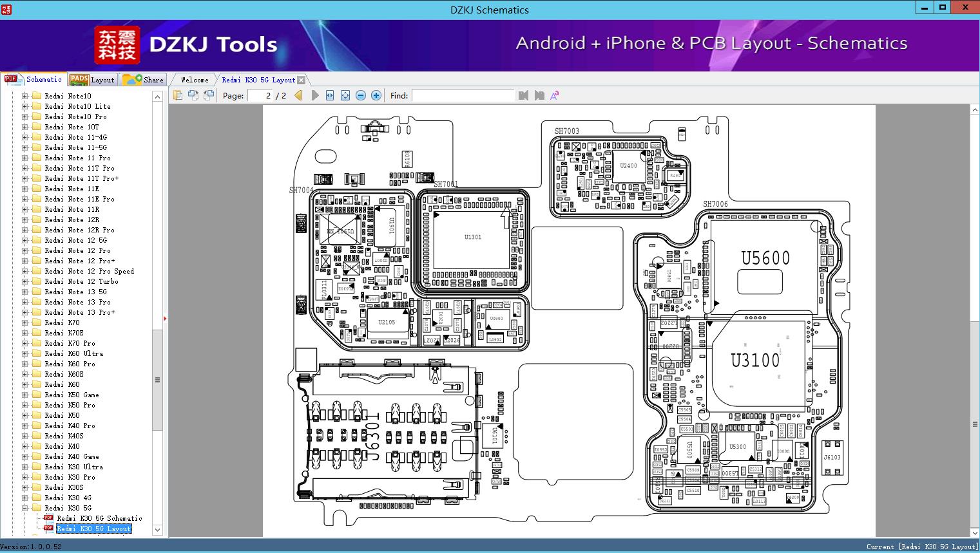The height and width of the screenshot is (553, 980).
Task: Select Redmi K30 5G Layout file in tree
Action: pos(94,529)
